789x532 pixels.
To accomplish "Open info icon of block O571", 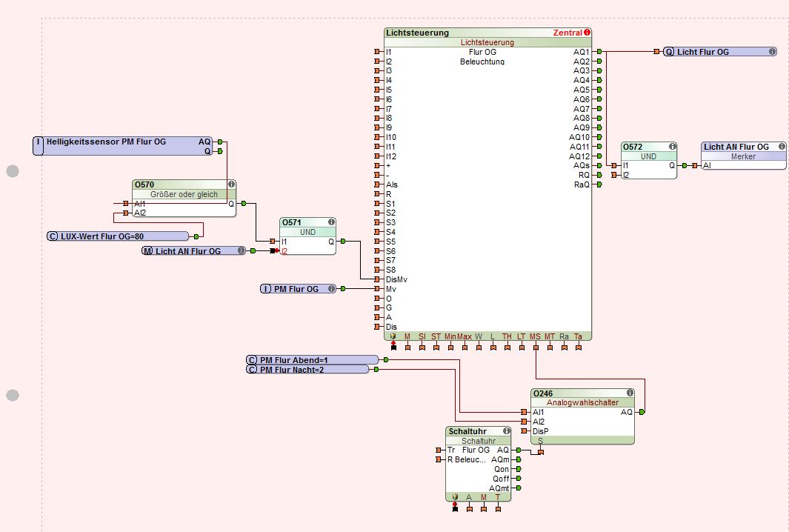I will (331, 222).
